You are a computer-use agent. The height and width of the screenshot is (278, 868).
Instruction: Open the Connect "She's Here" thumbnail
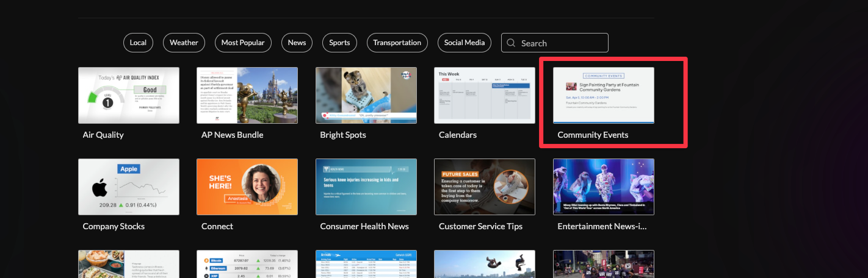click(x=247, y=187)
